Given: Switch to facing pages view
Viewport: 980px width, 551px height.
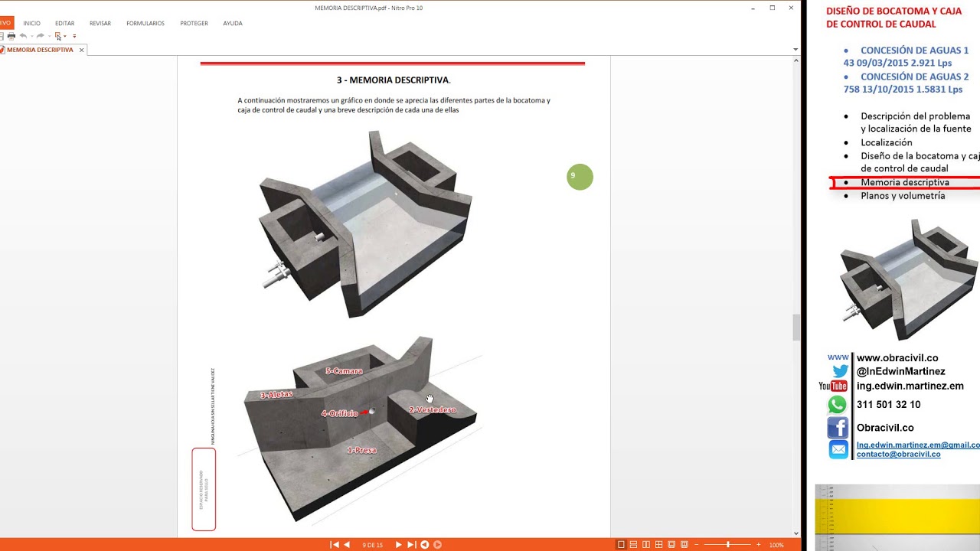Looking at the screenshot, I should point(646,544).
